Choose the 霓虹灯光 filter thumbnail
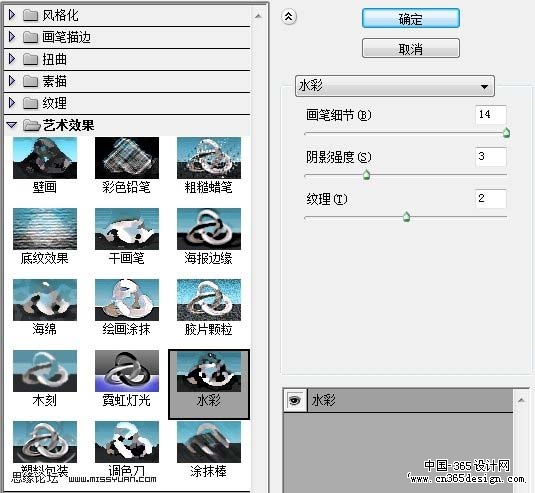Image resolution: width=535 pixels, height=493 pixels. [127, 371]
